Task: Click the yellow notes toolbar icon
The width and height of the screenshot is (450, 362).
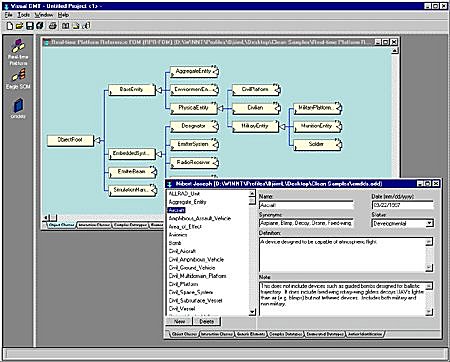Action: [76, 26]
